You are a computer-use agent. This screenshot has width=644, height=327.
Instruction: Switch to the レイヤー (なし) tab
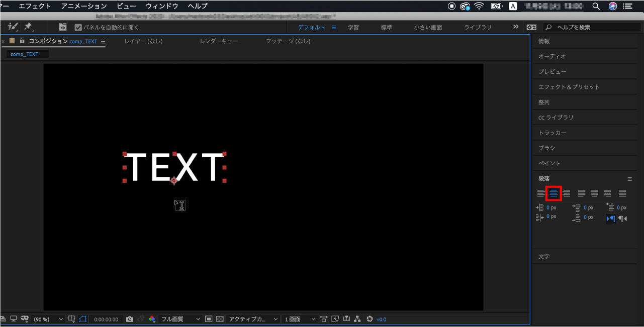(144, 41)
